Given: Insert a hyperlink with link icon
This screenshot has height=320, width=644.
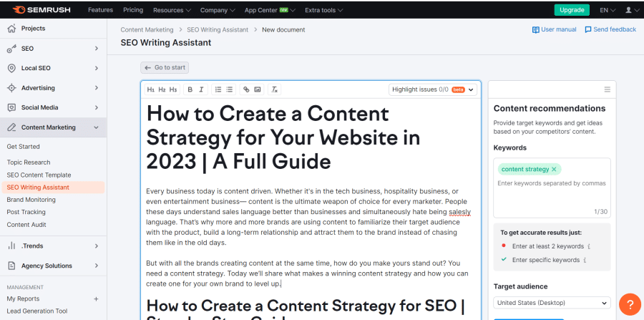Looking at the screenshot, I should (246, 89).
